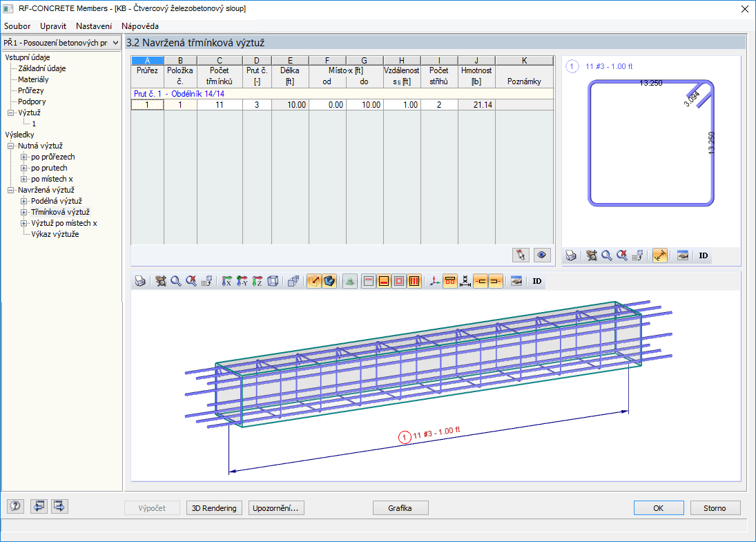
Task: Select zoom magnifier in stirrup preview toolbar
Action: (x=607, y=255)
